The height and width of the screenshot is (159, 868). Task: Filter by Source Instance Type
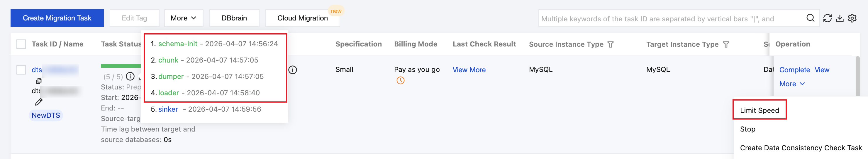click(610, 44)
